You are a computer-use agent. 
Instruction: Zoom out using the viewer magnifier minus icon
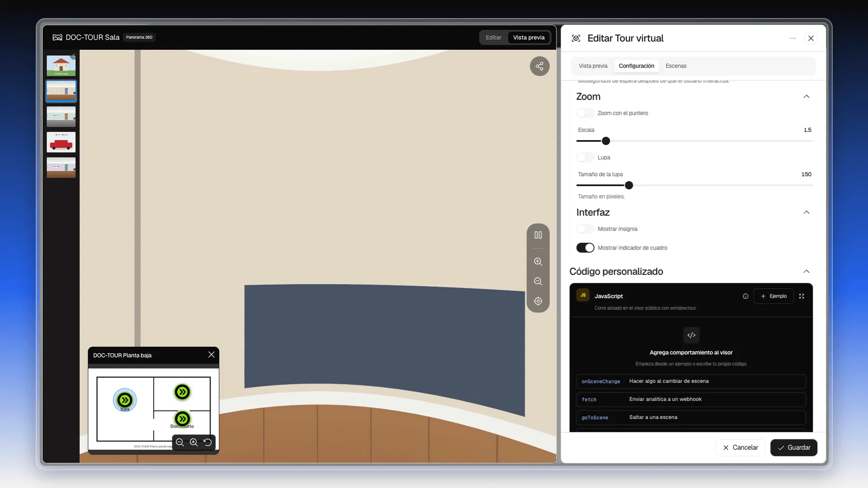[538, 282]
